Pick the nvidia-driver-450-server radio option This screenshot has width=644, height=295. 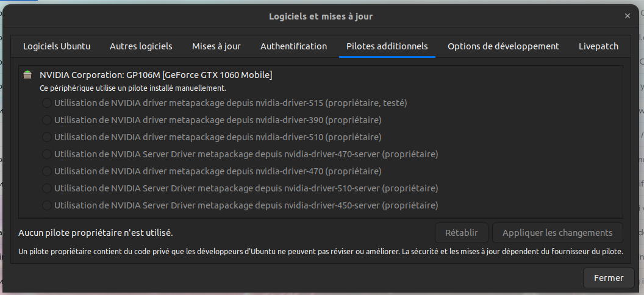[47, 205]
